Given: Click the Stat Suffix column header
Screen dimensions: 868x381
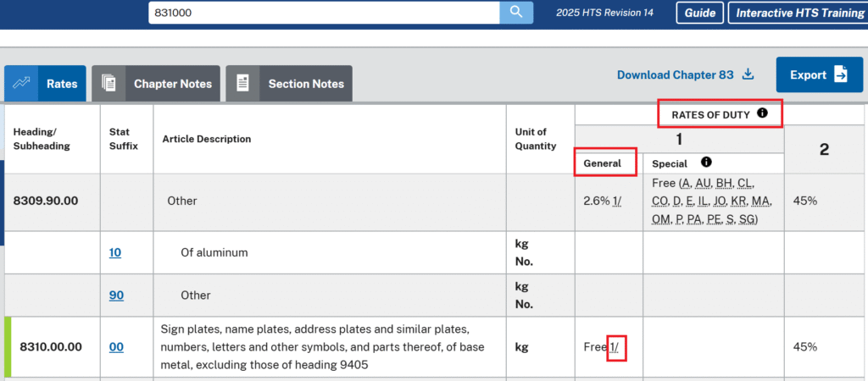Looking at the screenshot, I should point(123,139).
